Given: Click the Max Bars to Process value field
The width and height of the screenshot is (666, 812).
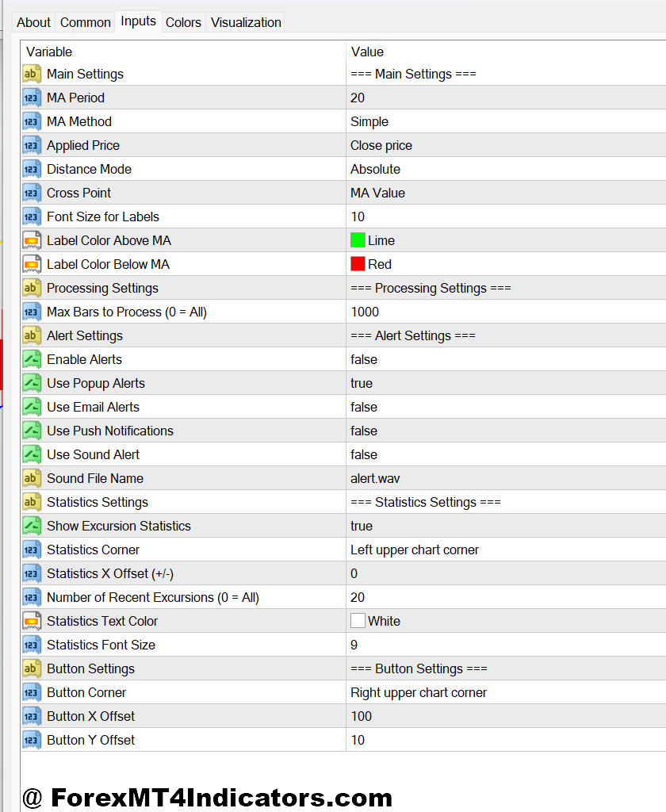Looking at the screenshot, I should pos(506,312).
